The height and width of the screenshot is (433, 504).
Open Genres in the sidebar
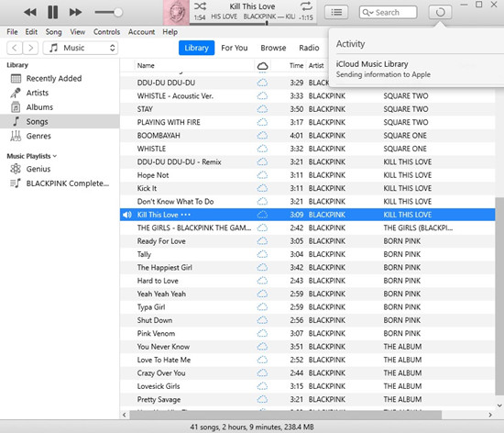[38, 136]
